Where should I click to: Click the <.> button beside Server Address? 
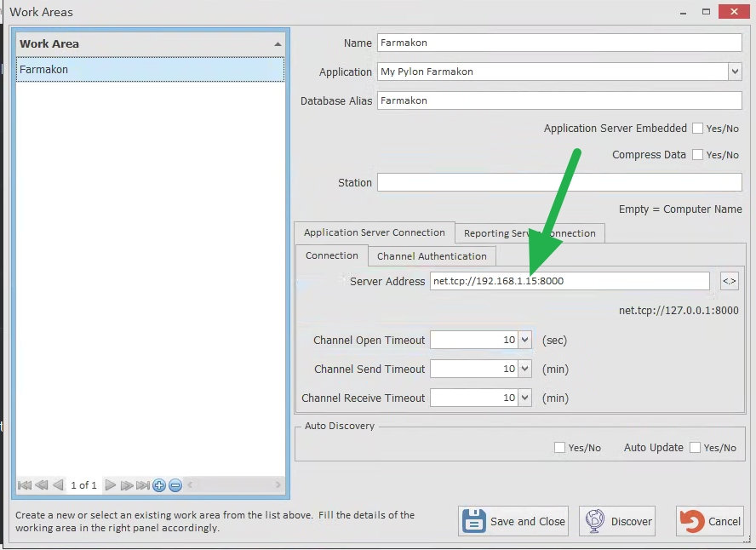click(729, 281)
